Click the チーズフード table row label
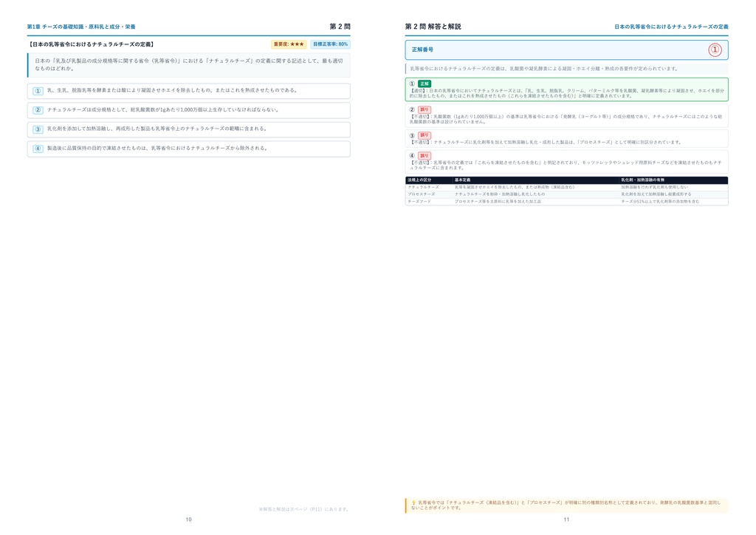This screenshot has height=535, width=756. pyautogui.click(x=419, y=202)
